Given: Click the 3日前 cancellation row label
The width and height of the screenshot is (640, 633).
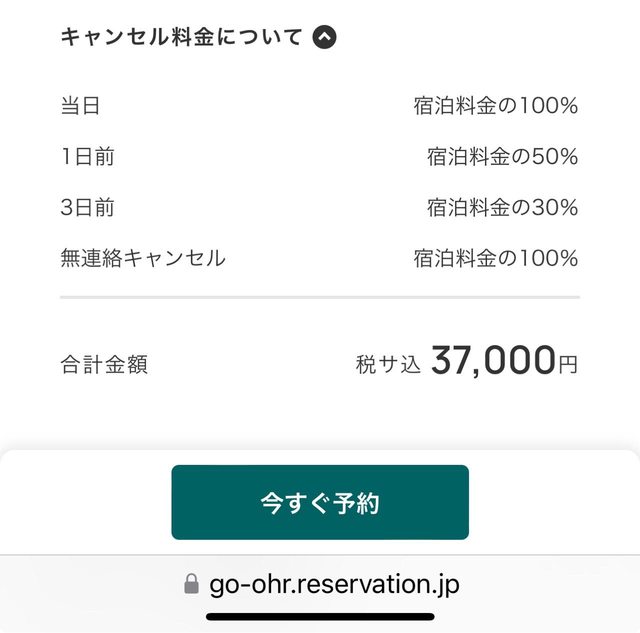Looking at the screenshot, I should point(87,208).
